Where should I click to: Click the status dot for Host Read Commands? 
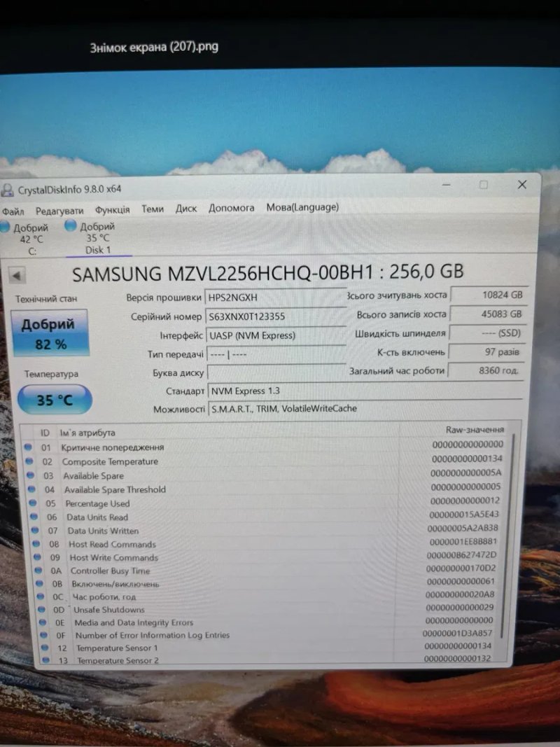[x=36, y=543]
